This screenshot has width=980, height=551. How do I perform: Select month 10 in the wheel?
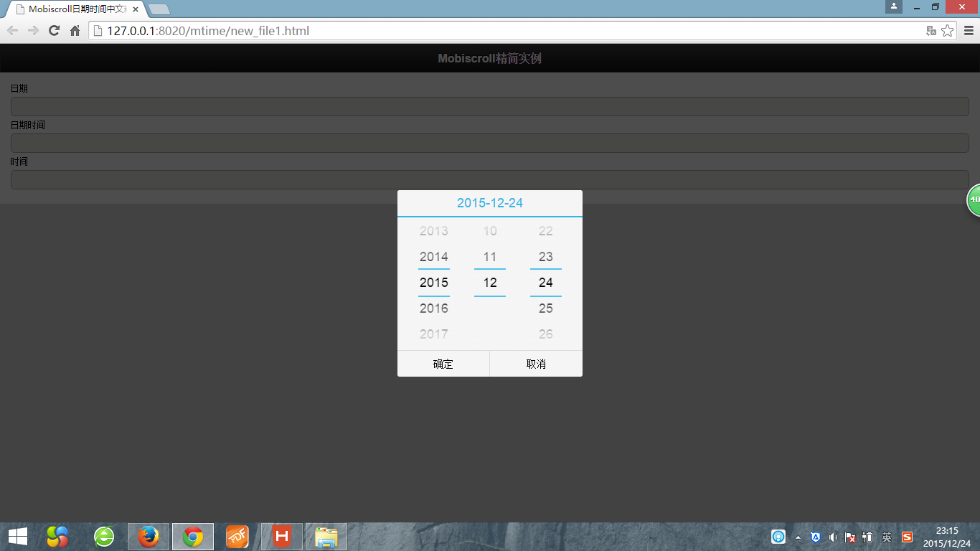click(490, 231)
